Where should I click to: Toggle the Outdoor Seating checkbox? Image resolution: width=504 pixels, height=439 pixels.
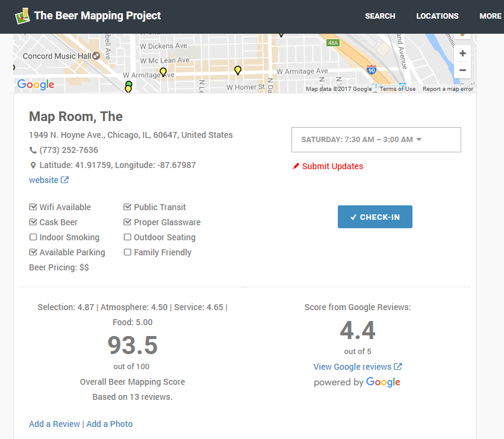(x=127, y=237)
